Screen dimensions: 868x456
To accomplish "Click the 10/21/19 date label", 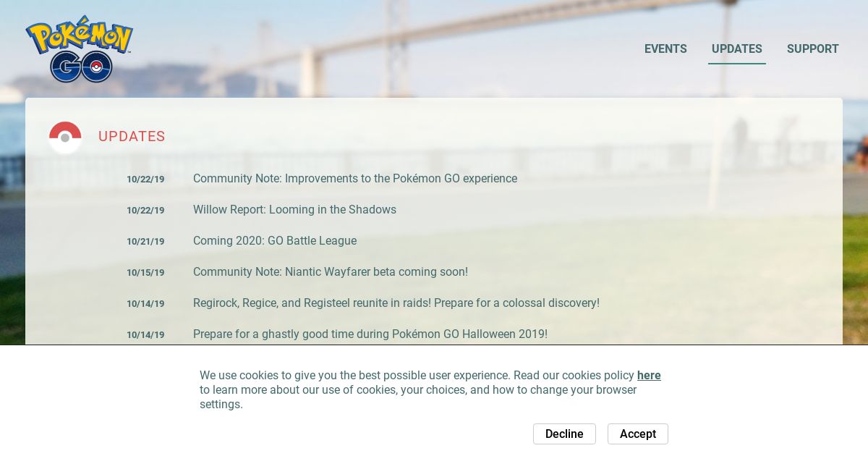I will [x=145, y=242].
